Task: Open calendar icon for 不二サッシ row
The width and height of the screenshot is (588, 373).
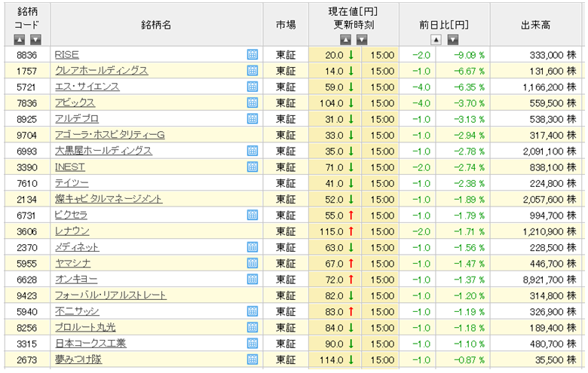Action: click(x=253, y=311)
